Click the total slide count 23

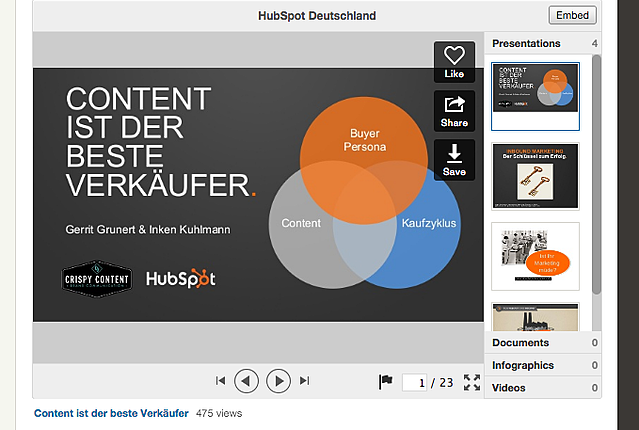click(x=446, y=383)
